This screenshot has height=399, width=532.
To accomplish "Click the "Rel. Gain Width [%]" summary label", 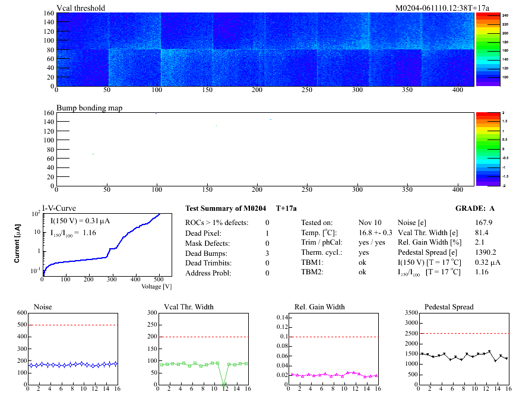I will coord(429,242).
